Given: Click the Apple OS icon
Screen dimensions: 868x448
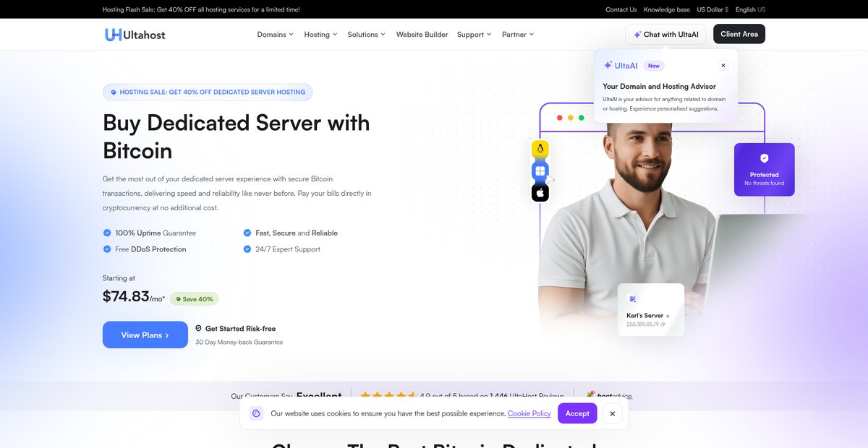Looking at the screenshot, I should (x=540, y=193).
